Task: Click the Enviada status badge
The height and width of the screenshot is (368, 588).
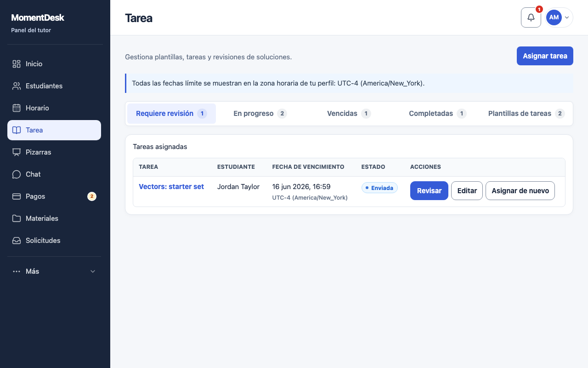Action: (379, 188)
